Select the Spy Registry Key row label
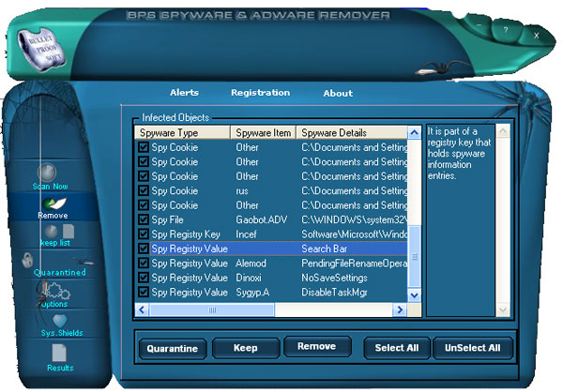 coord(186,234)
